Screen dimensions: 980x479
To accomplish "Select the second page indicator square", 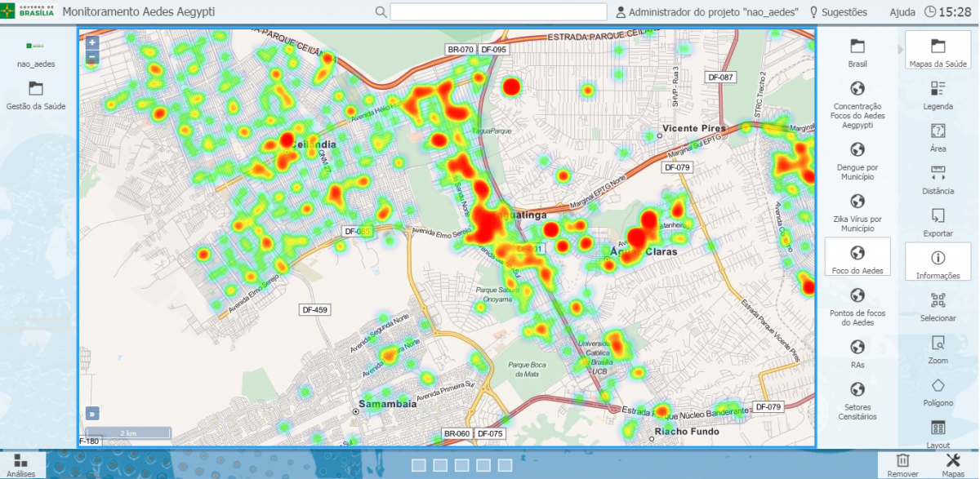I will coord(440,465).
